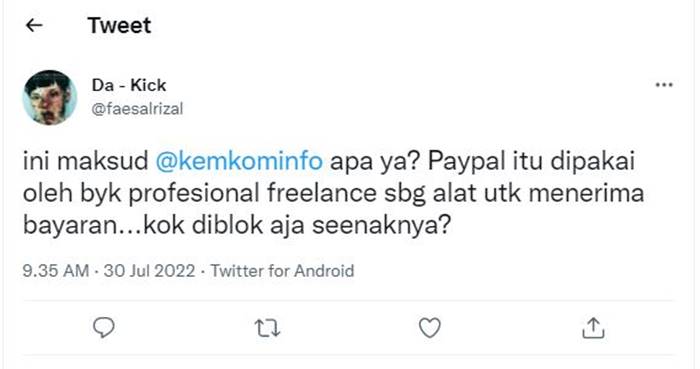Click the tweet line starting with bayaran

pos(237,225)
